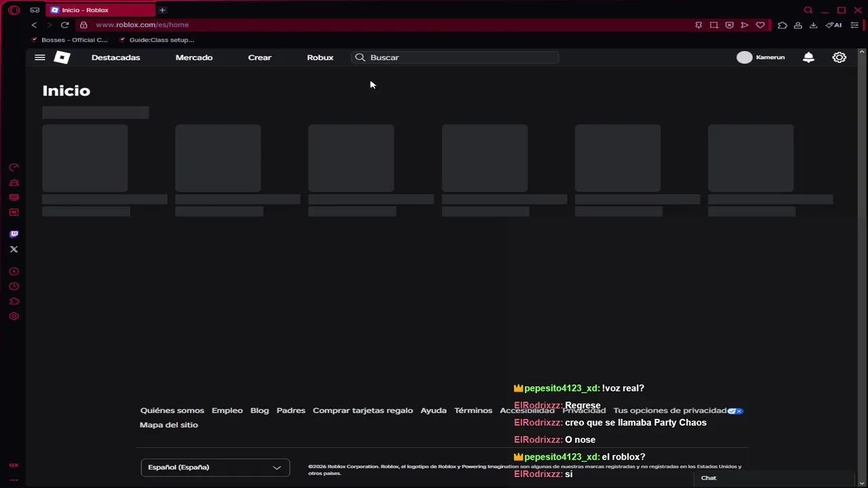This screenshot has height=488, width=868.
Task: Open the Easy Setup sliders icon
Action: [854, 25]
